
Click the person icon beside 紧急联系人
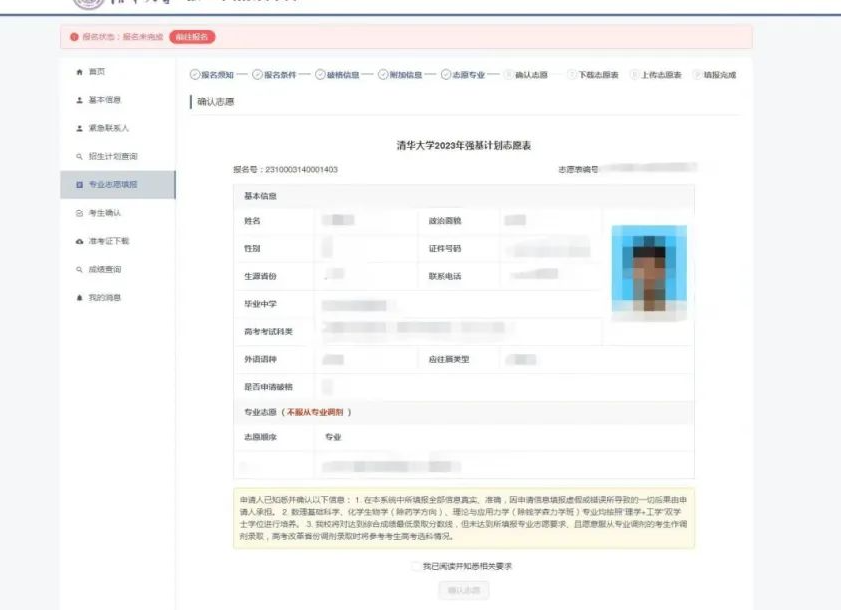point(79,128)
